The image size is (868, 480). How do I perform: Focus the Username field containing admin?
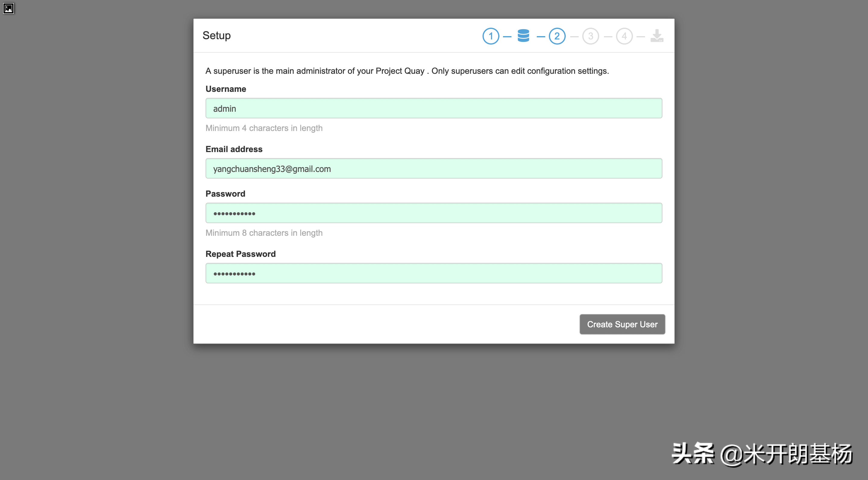(x=434, y=108)
